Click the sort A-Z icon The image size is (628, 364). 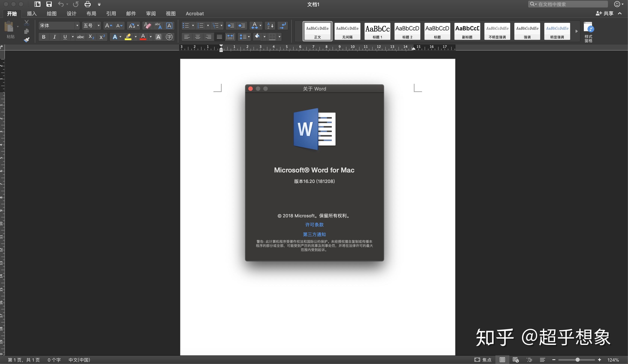(x=270, y=25)
